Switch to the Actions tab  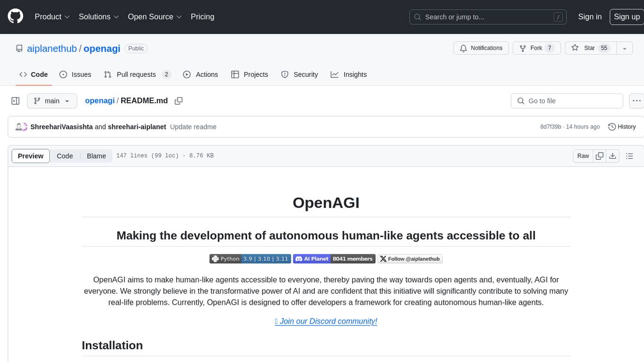pos(200,74)
